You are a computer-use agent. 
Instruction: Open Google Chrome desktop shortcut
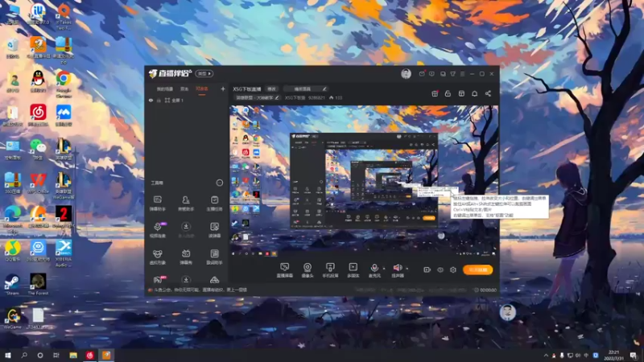click(x=64, y=84)
